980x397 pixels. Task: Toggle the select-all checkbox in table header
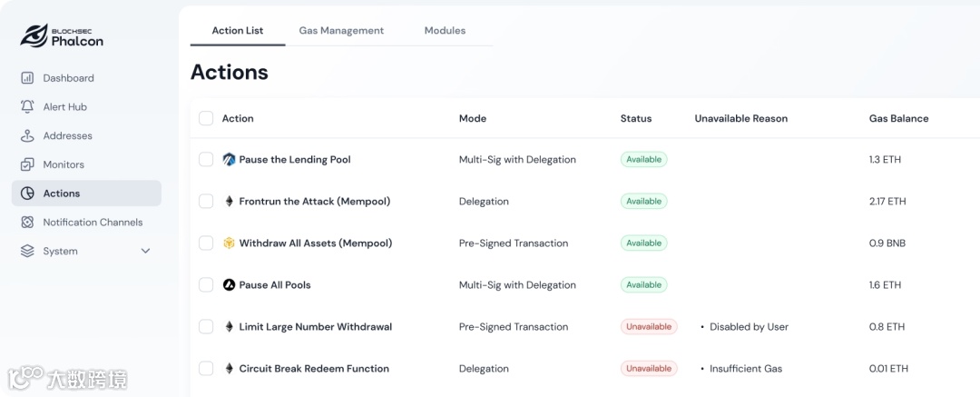[206, 118]
